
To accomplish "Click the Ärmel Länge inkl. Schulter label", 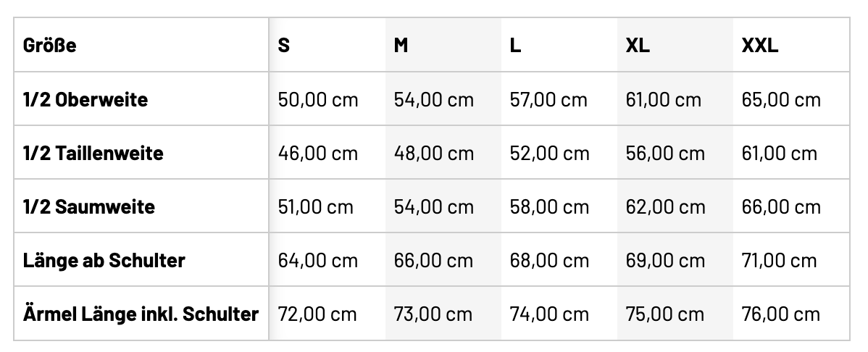I will coord(141,314).
